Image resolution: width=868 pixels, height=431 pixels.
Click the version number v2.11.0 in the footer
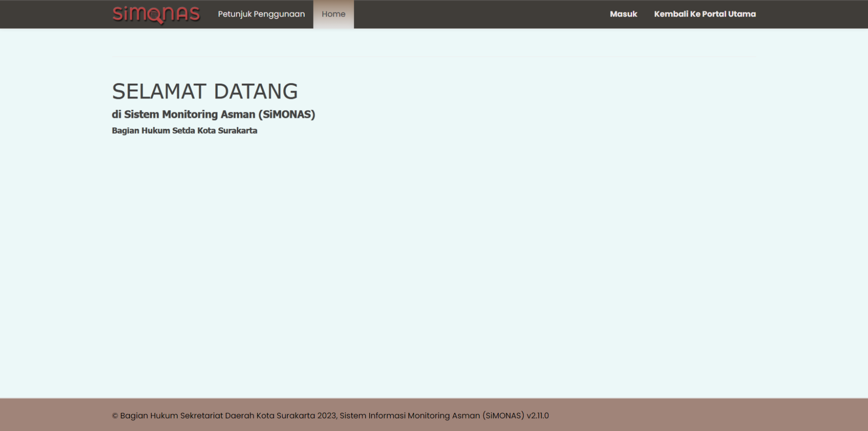pos(537,416)
